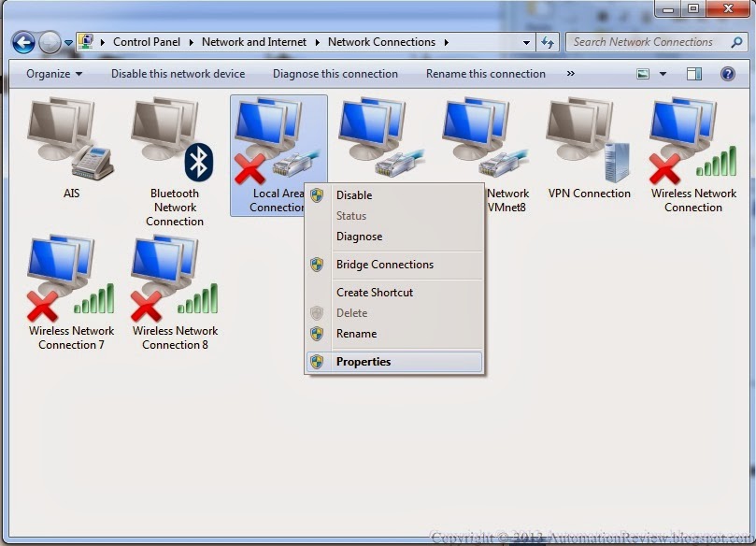Screen dimensions: 756x546
Task: Click Rename this connection
Action: click(x=485, y=73)
